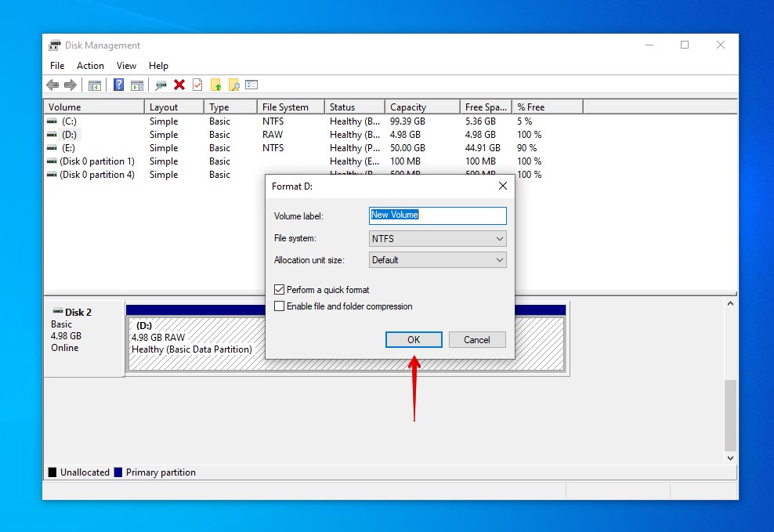Click the lower pane scrollbar down arrow
This screenshot has height=532, width=774.
pos(731,458)
